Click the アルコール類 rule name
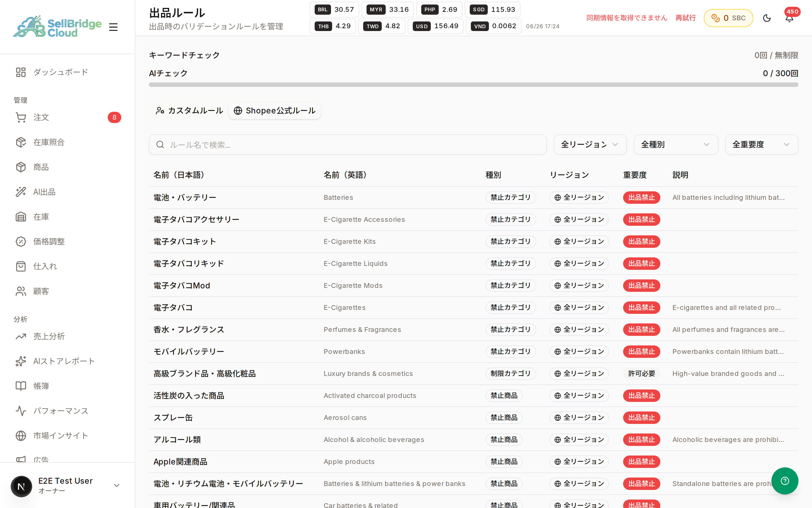This screenshot has width=812, height=508. 177,439
